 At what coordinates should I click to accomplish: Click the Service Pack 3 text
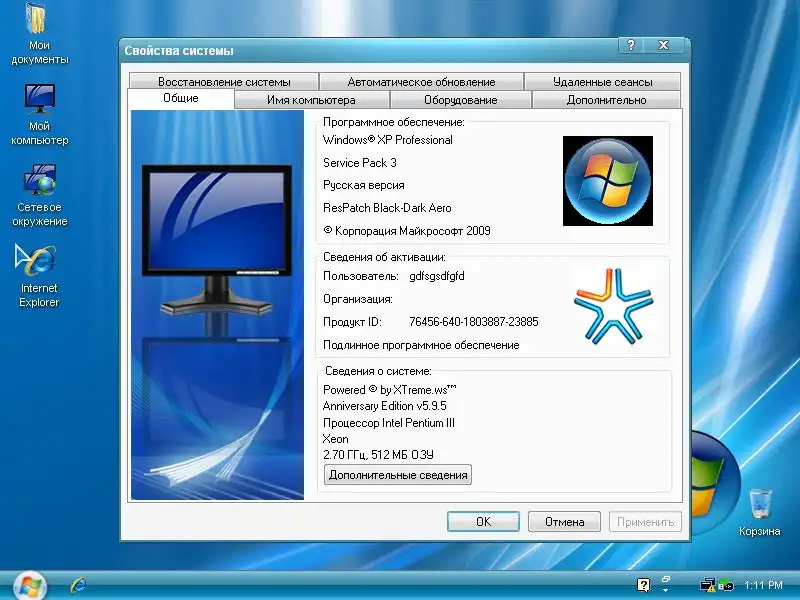click(360, 163)
